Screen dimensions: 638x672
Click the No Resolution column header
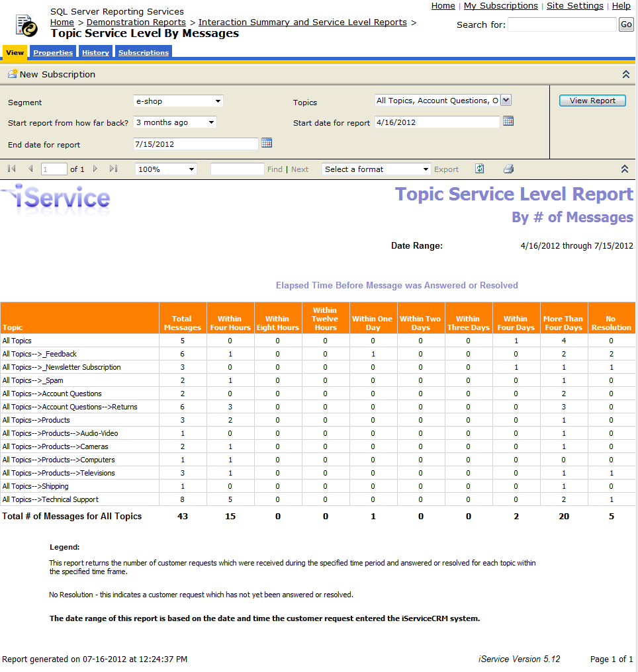pos(612,318)
